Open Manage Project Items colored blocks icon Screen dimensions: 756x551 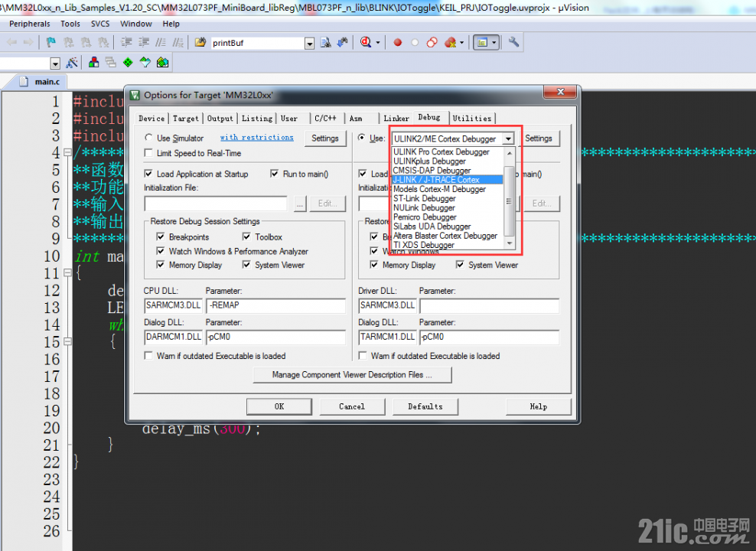[93, 62]
